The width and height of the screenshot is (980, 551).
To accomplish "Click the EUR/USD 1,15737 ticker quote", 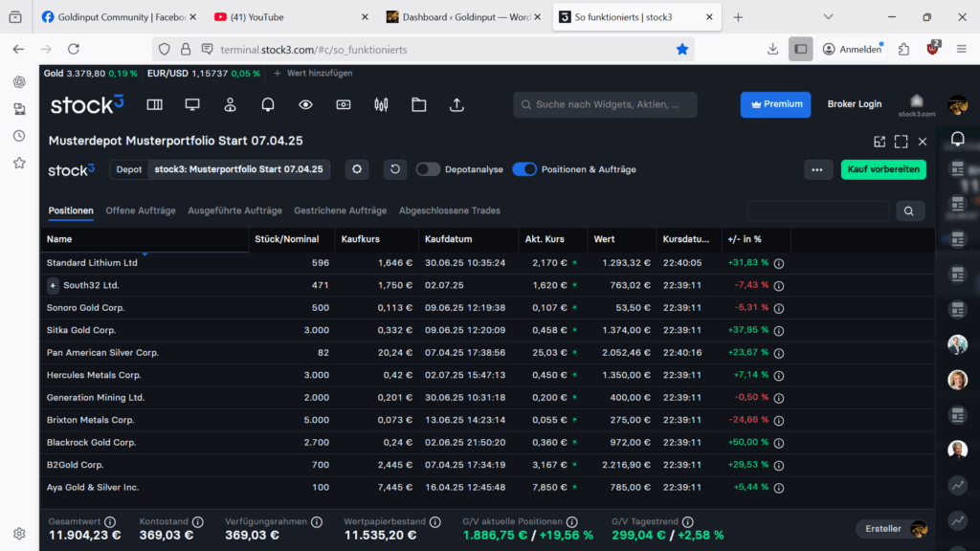I will coord(204,73).
